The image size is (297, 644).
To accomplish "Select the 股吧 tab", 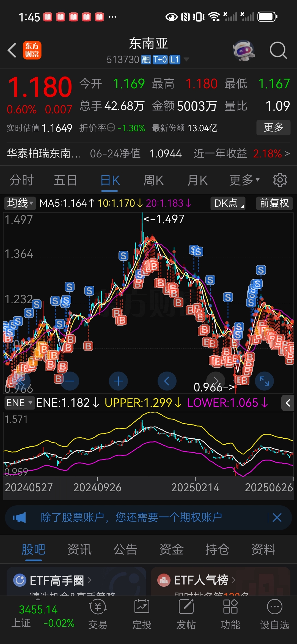I will (x=34, y=549).
